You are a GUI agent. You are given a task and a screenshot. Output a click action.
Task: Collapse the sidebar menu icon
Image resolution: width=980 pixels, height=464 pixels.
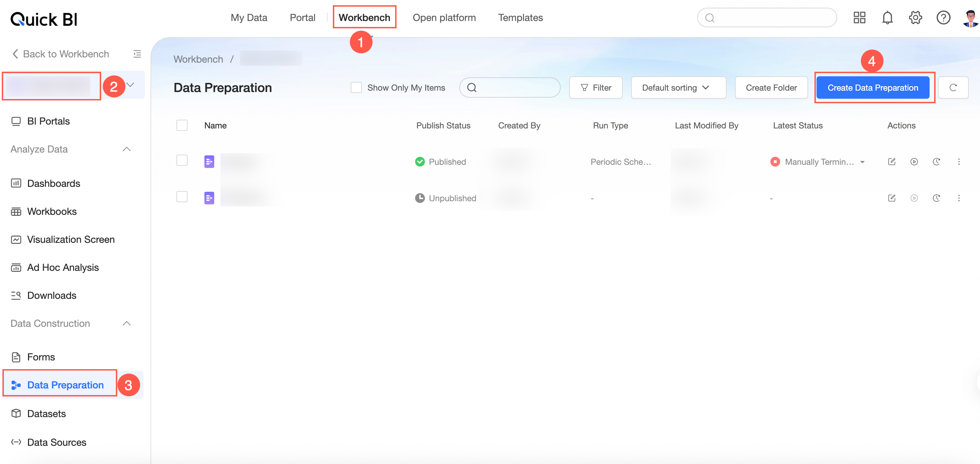pyautogui.click(x=137, y=54)
